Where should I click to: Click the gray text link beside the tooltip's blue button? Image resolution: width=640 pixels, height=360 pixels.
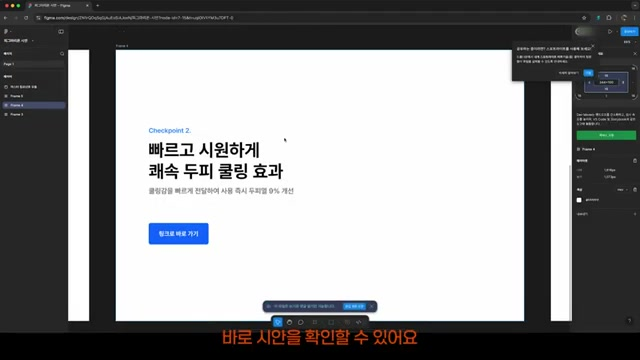[569, 73]
